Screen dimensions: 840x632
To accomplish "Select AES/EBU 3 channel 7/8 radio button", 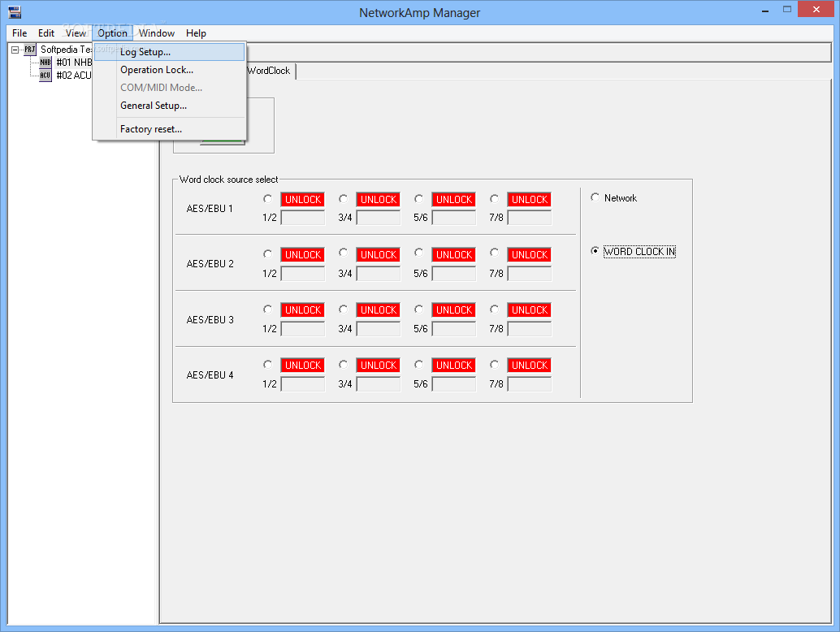I will [x=495, y=309].
